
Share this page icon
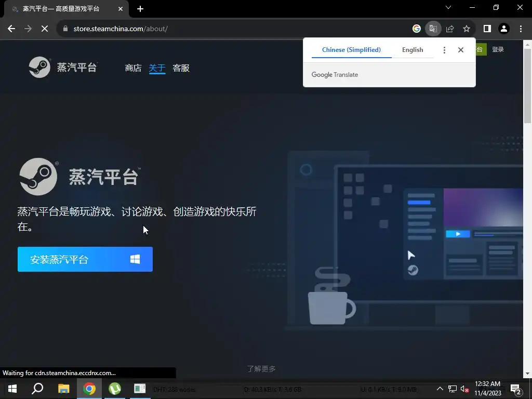pyautogui.click(x=450, y=29)
